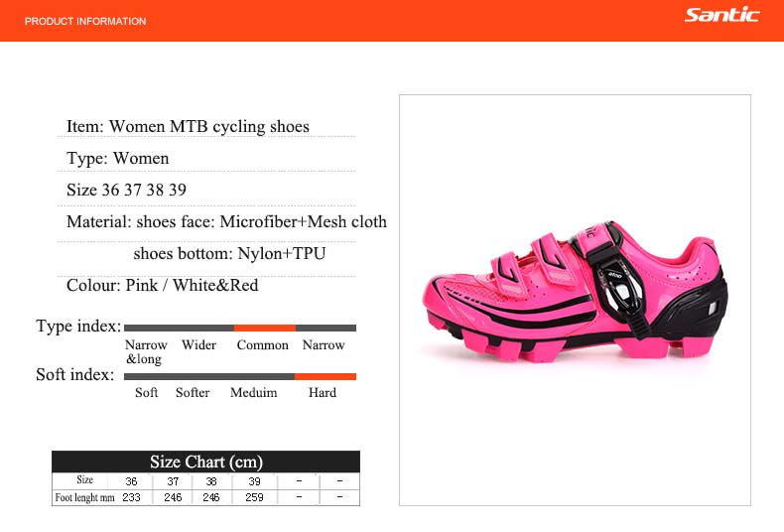Click the 'Common' type label
784x532 pixels.
tap(263, 345)
